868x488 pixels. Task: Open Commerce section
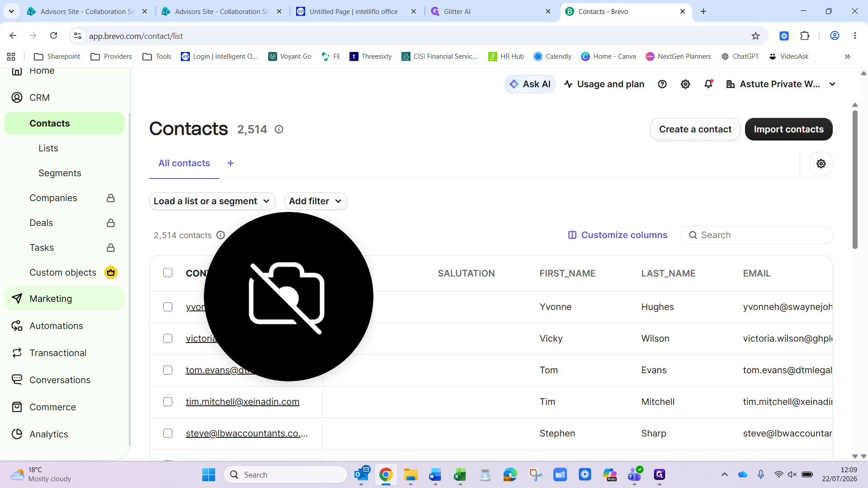[x=52, y=407]
